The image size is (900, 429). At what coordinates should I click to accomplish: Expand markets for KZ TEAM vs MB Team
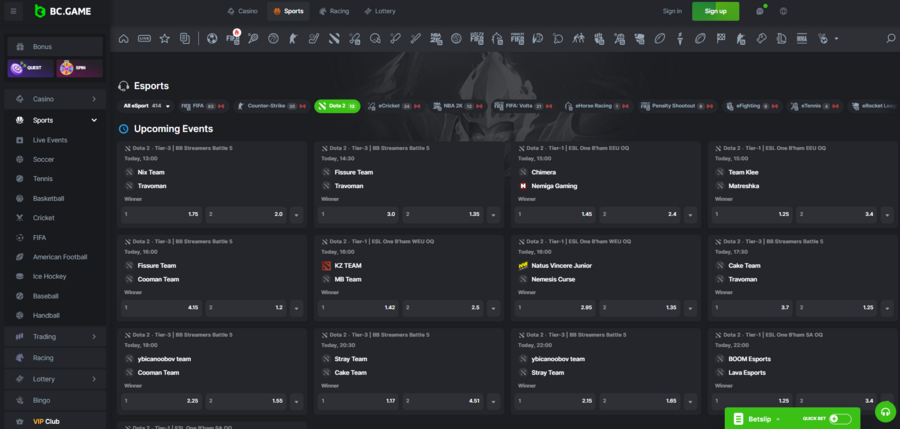tap(493, 308)
